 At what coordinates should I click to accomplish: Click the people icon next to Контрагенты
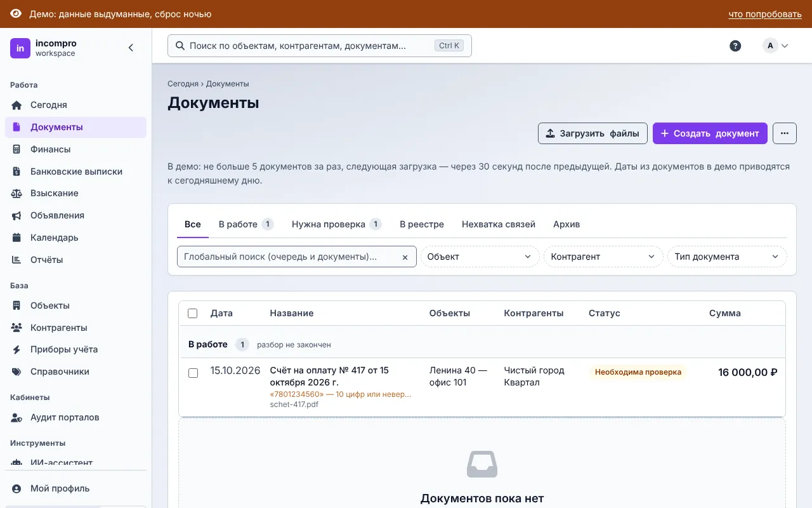pyautogui.click(x=17, y=328)
